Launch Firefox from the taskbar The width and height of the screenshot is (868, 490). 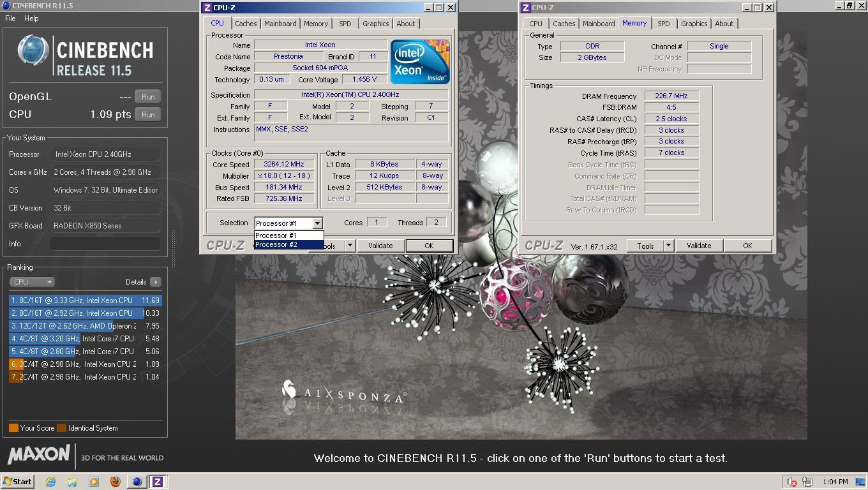click(115, 482)
